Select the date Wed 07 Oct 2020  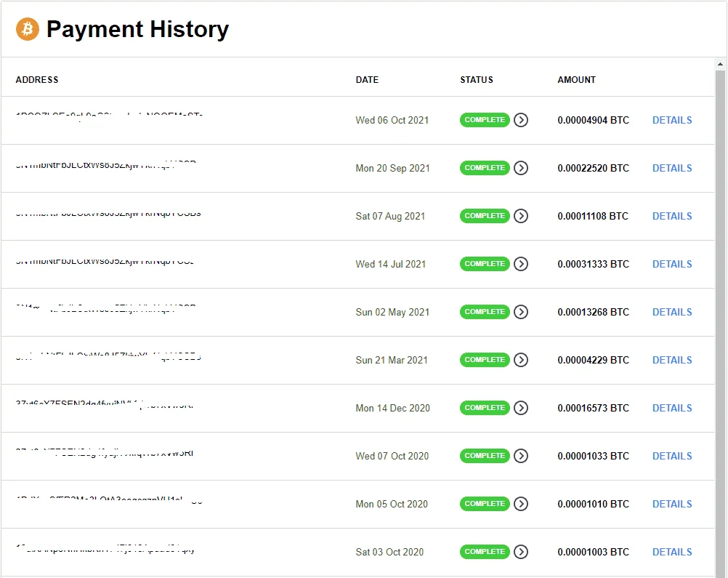coord(392,457)
